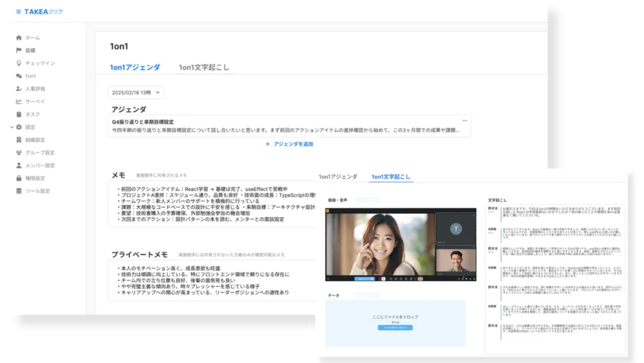The image size is (644, 363).
Task: Click the hamburger menu icon beside TAKEA
Action: tap(18, 12)
